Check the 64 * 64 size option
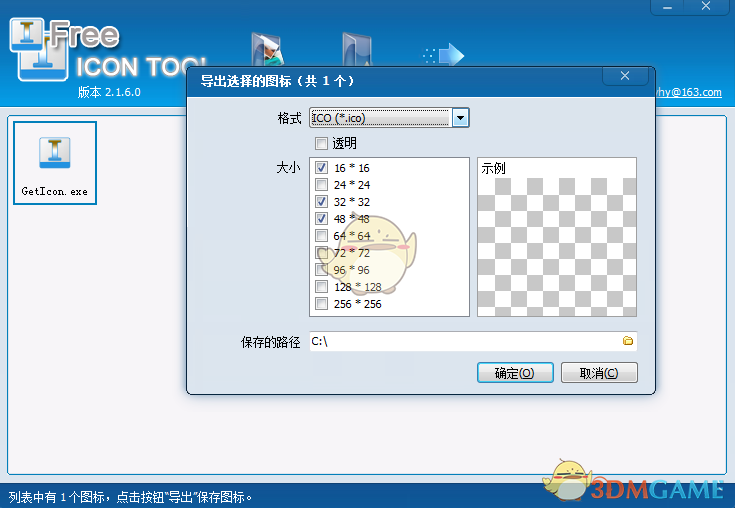The image size is (735, 508). (321, 235)
